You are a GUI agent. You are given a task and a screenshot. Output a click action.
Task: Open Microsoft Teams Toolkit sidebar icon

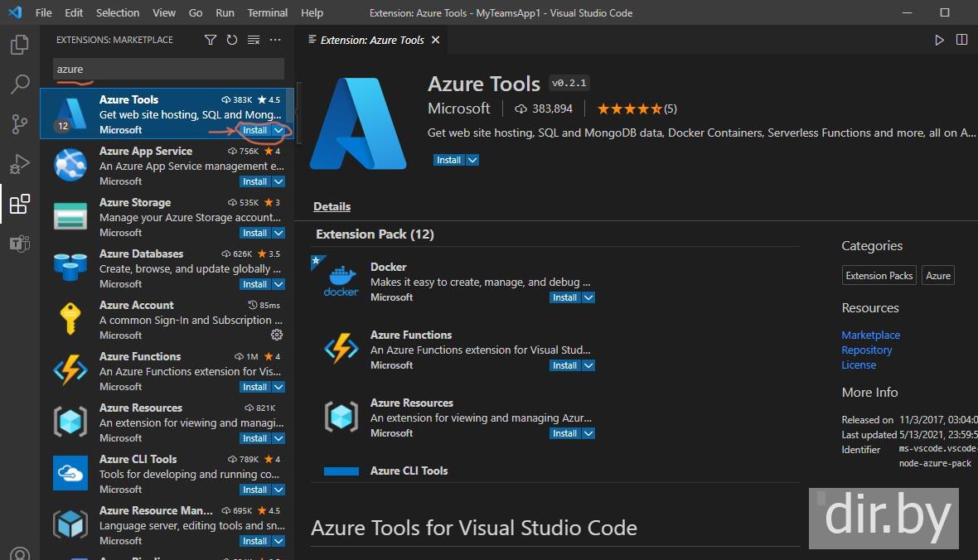[19, 244]
